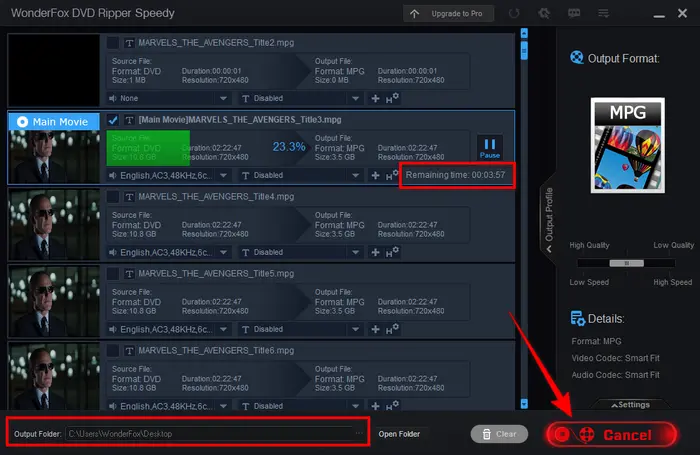Add subtitle with plus icon in Title3 row
The image size is (700, 455).
tap(375, 175)
